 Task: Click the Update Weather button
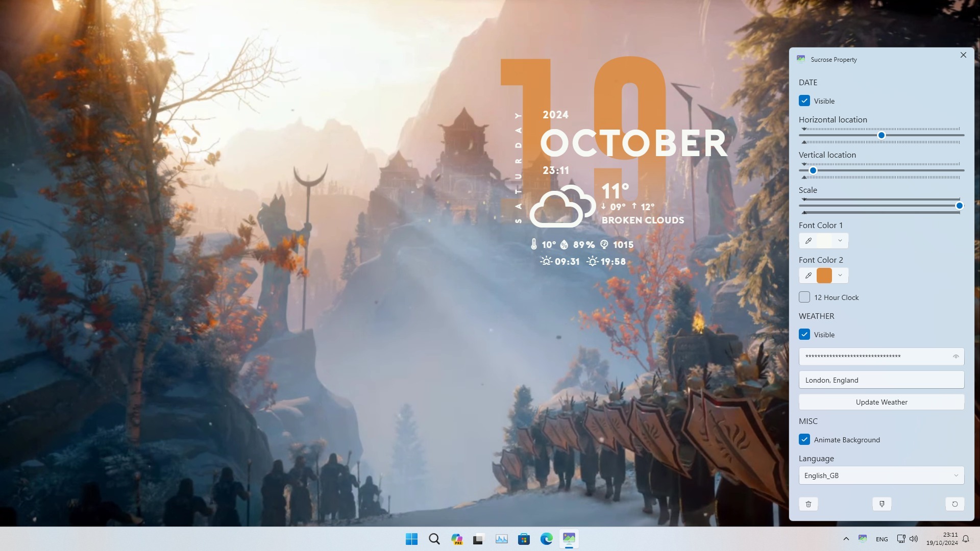(881, 402)
